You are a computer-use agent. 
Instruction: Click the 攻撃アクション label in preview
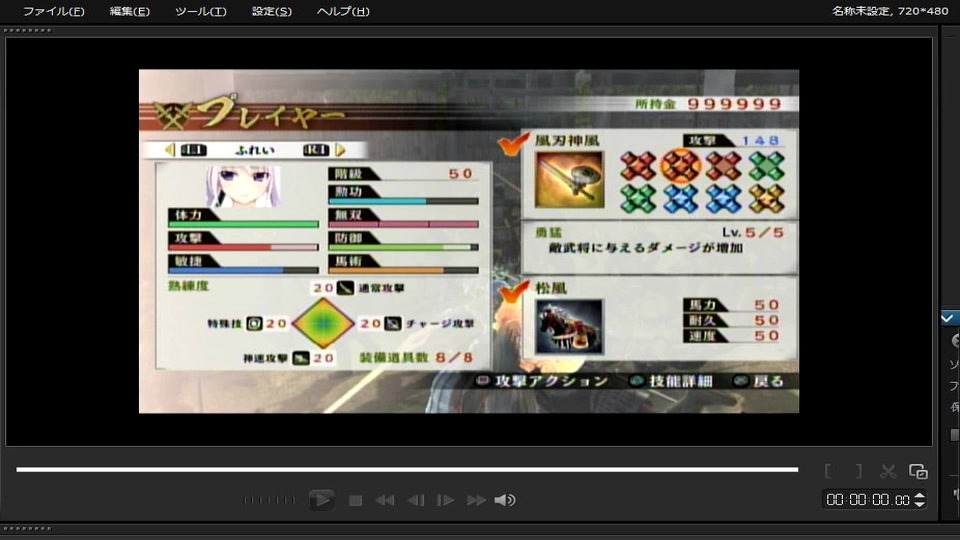tap(550, 381)
